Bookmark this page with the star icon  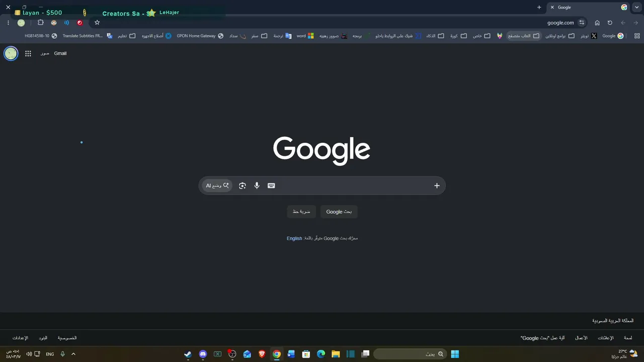click(x=97, y=23)
